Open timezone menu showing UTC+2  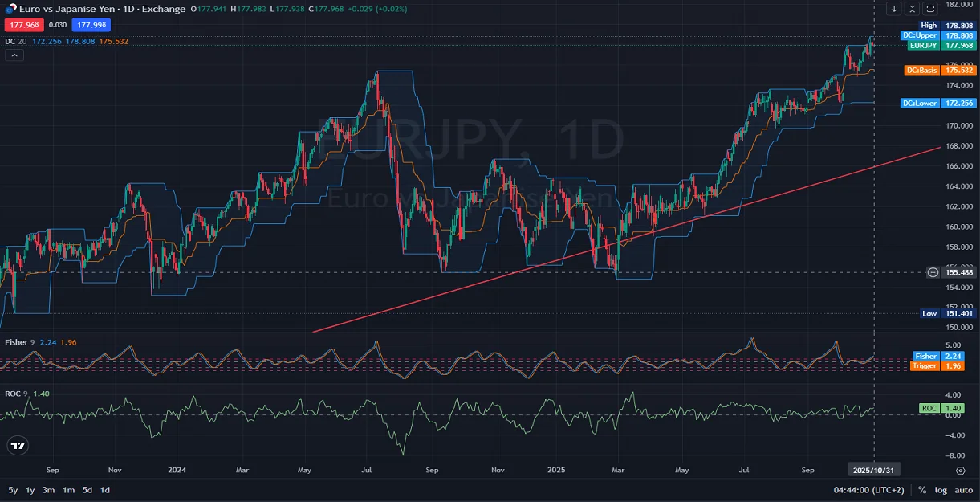[x=870, y=490]
